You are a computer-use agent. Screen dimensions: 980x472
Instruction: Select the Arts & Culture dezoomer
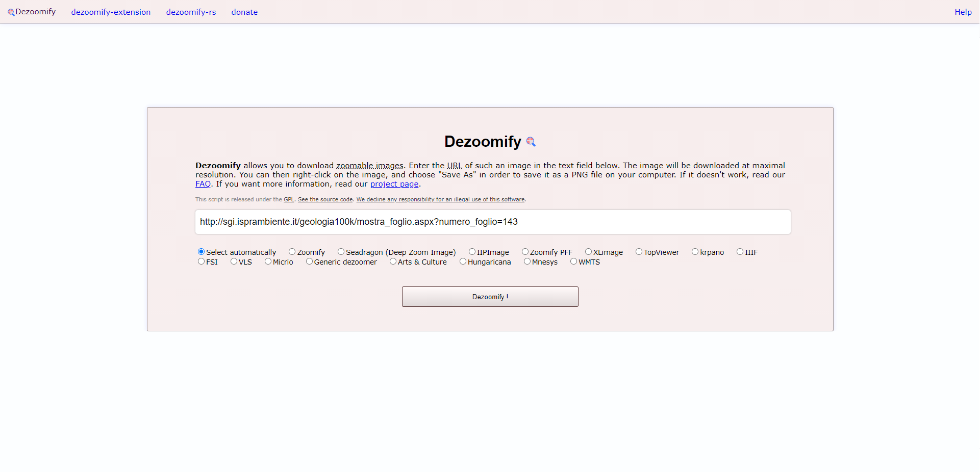(393, 261)
